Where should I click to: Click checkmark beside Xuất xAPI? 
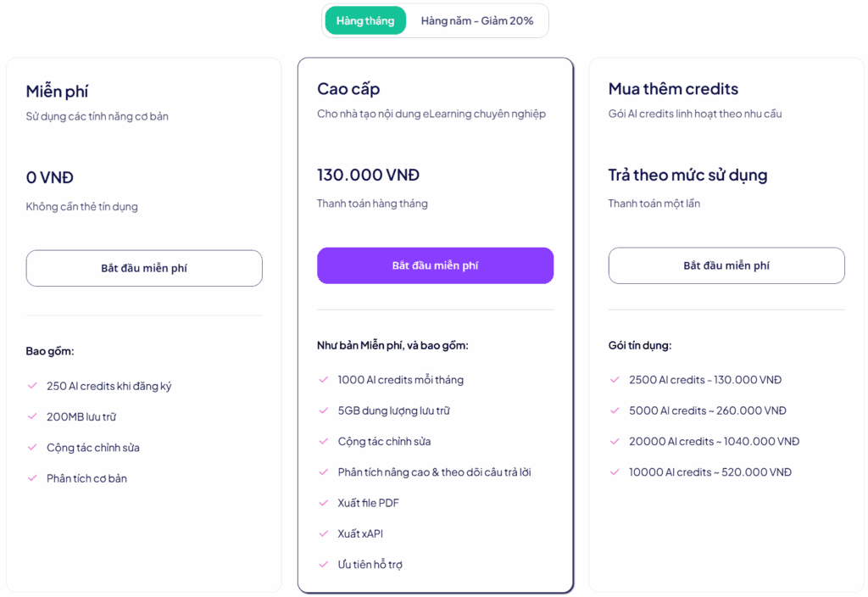(323, 533)
